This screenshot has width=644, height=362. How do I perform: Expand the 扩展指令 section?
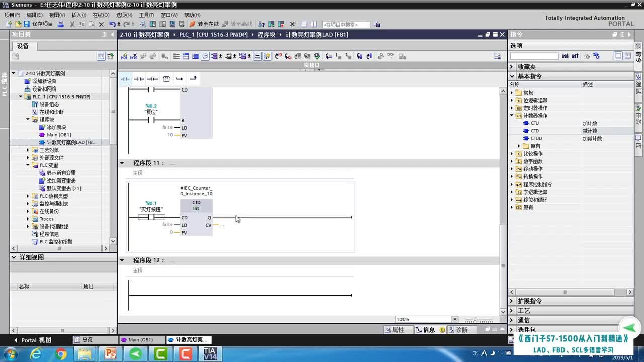(512, 301)
